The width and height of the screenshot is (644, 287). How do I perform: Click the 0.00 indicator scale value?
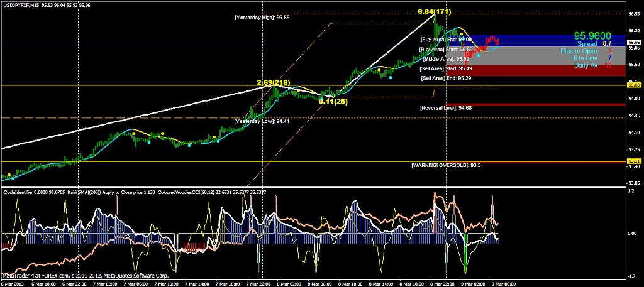point(631,233)
